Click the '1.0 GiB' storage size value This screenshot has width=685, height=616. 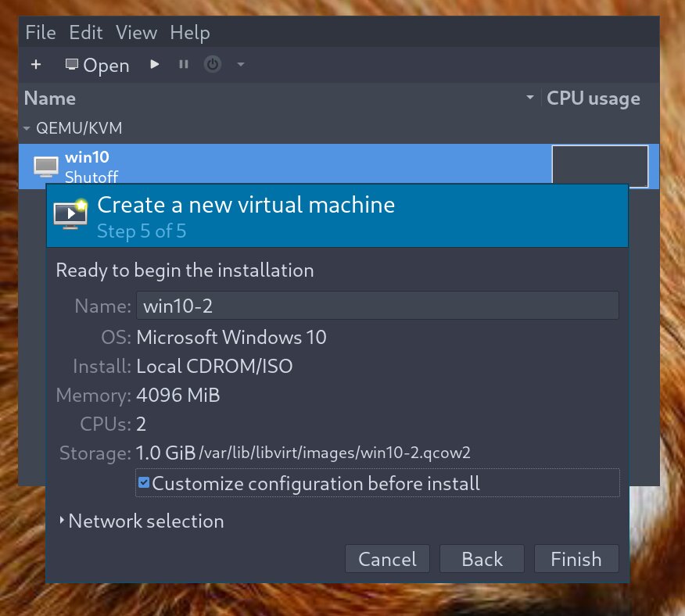[166, 453]
